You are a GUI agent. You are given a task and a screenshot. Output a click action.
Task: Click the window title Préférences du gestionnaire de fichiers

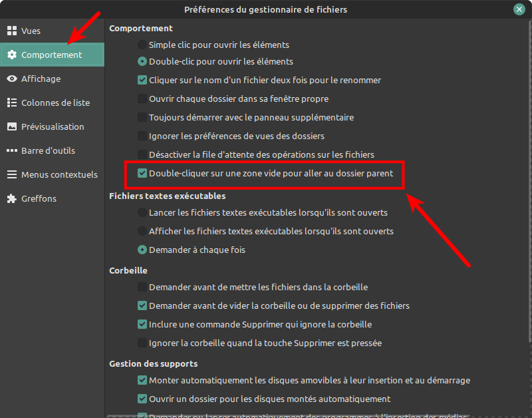265,9
